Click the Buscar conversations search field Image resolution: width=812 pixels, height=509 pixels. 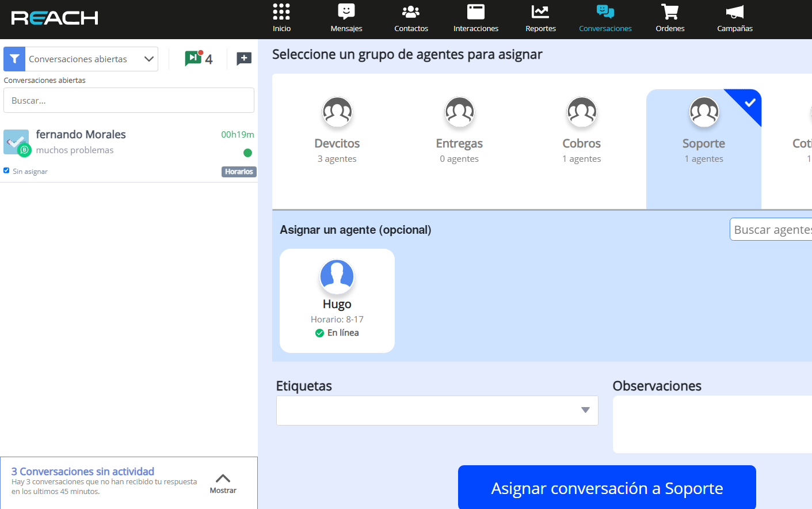pyautogui.click(x=129, y=100)
